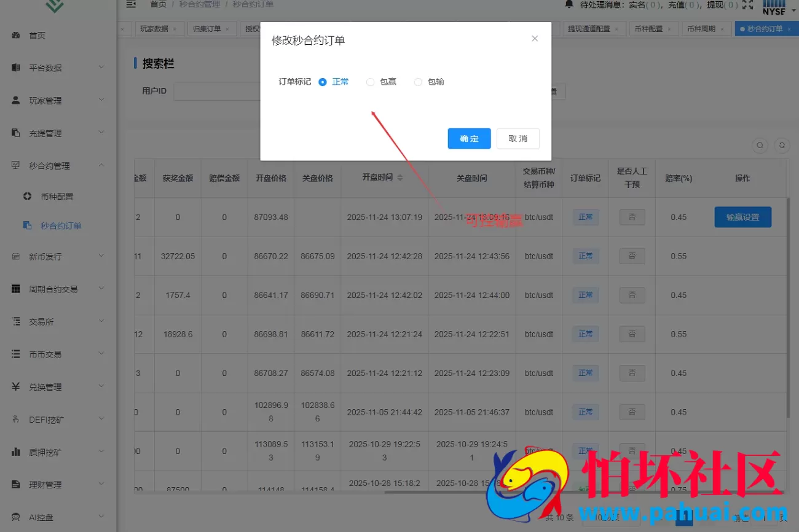Click the 新币发行 sidebar icon

coord(16,256)
